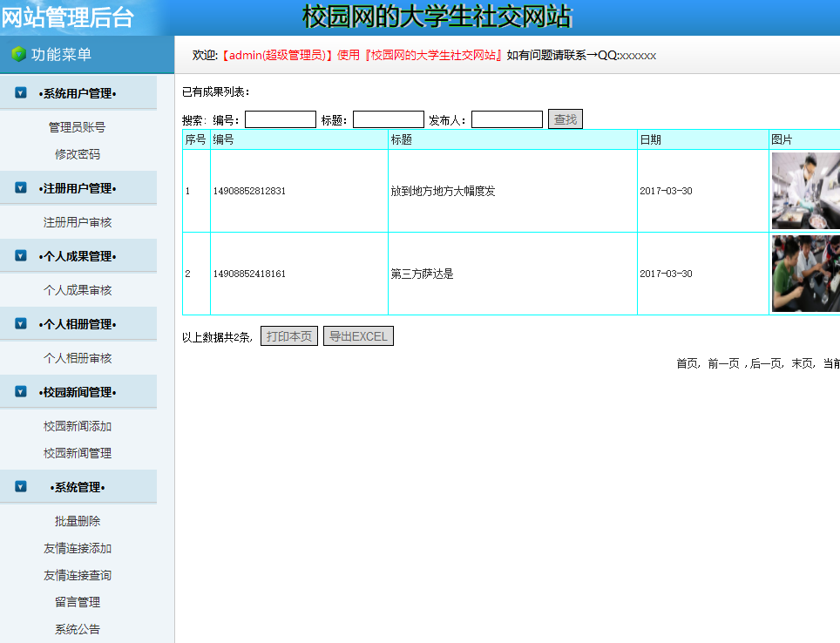This screenshot has width=840, height=643.
Task: Go to 后一页 in pagination
Action: 766,364
